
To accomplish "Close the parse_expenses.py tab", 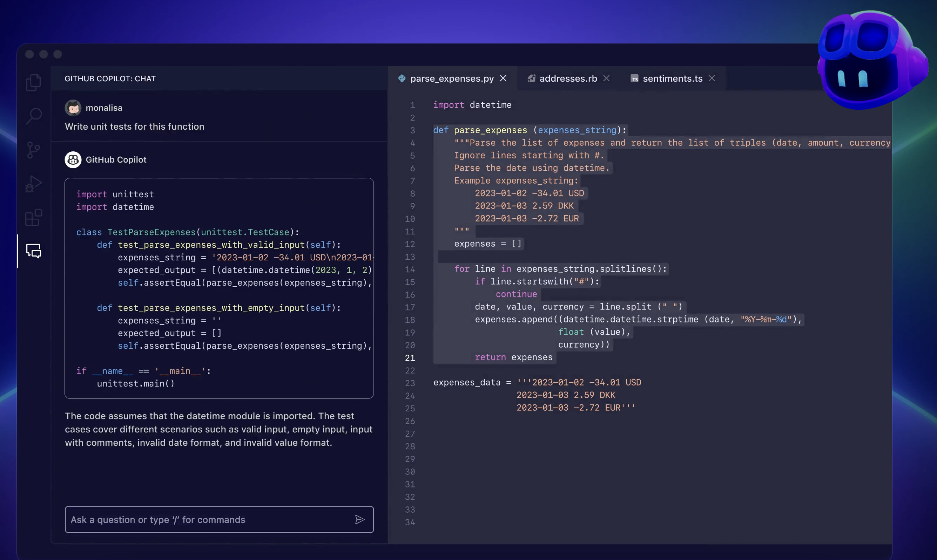I will tap(503, 78).
